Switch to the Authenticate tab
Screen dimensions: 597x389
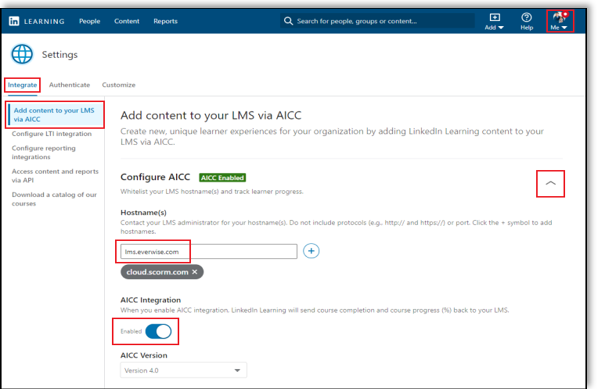tap(69, 85)
